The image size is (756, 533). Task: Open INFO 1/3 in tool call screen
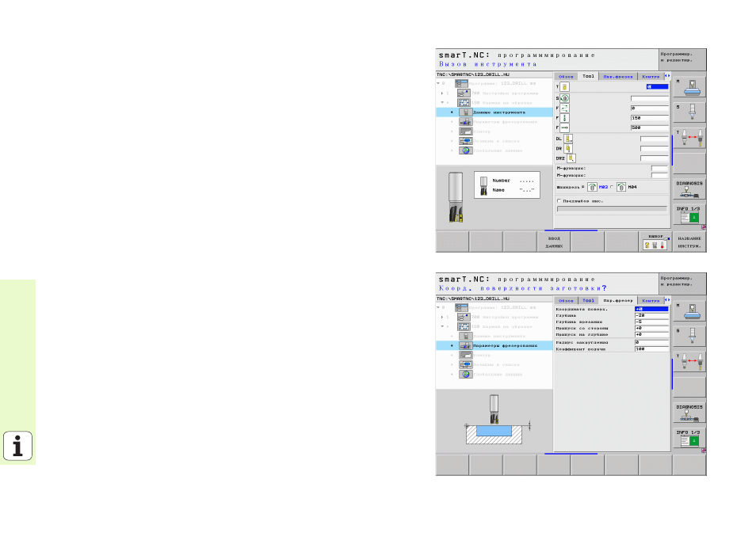[x=689, y=215]
